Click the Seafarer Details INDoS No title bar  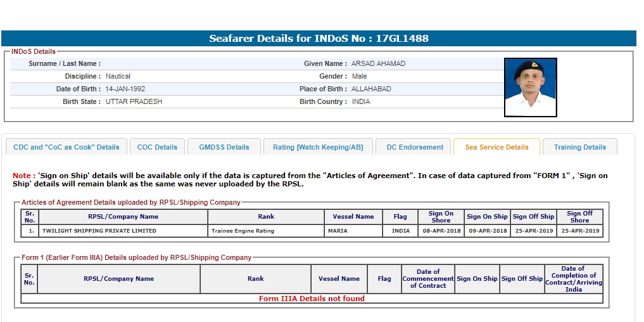[x=319, y=39]
